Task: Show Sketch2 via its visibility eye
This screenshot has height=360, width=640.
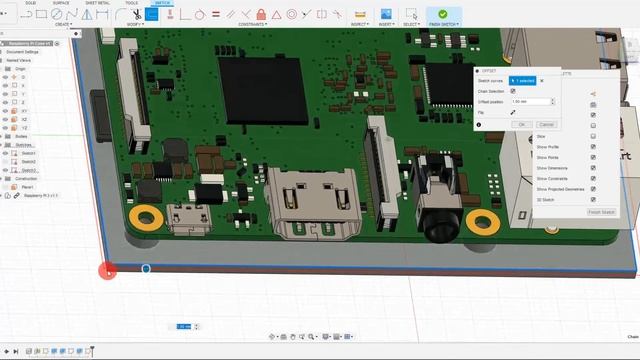Action: click(x=5, y=162)
